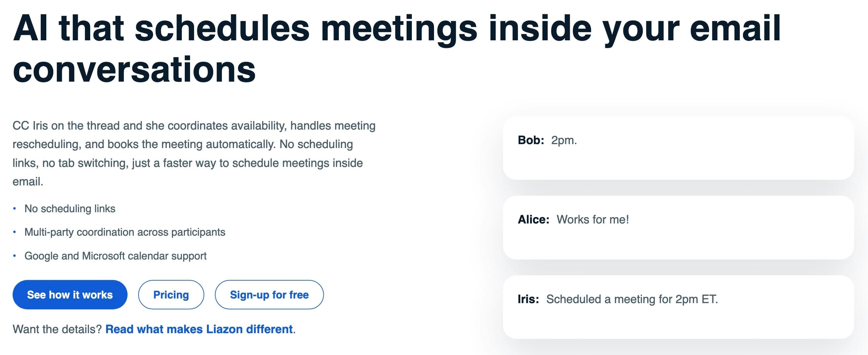Image resolution: width=868 pixels, height=355 pixels.
Task: Select the "Multi-party coordination across participants" bullet
Action: (x=125, y=232)
